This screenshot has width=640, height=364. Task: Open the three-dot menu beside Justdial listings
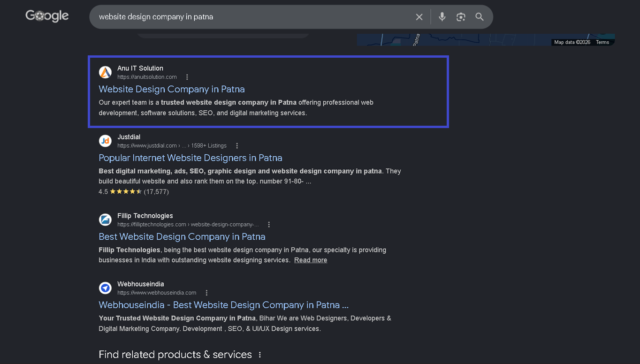point(237,146)
